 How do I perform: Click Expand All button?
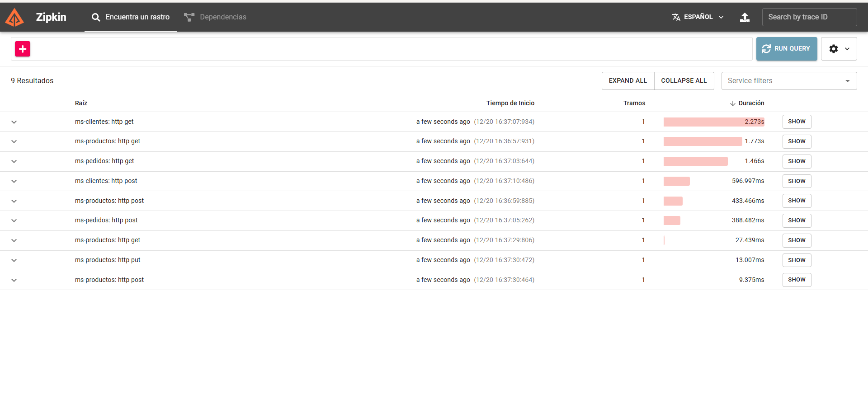click(627, 81)
